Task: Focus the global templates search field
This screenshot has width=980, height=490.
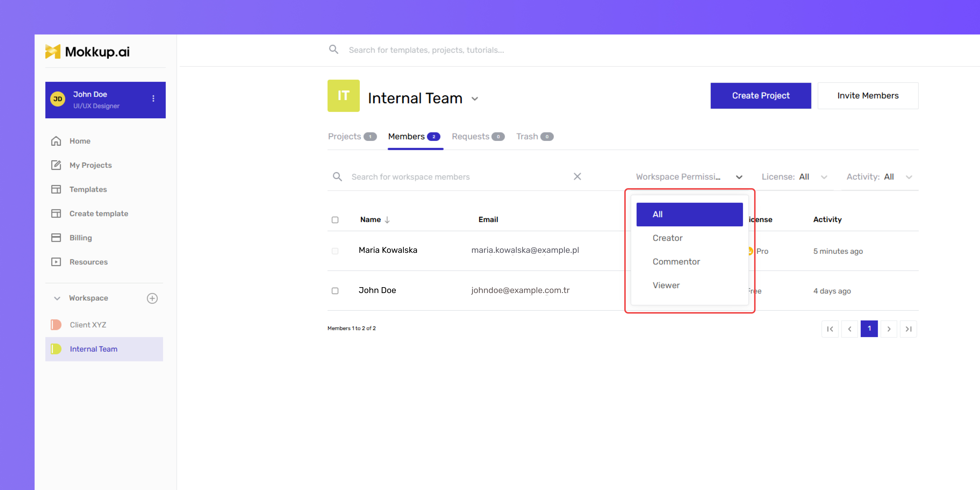Action: click(426, 50)
